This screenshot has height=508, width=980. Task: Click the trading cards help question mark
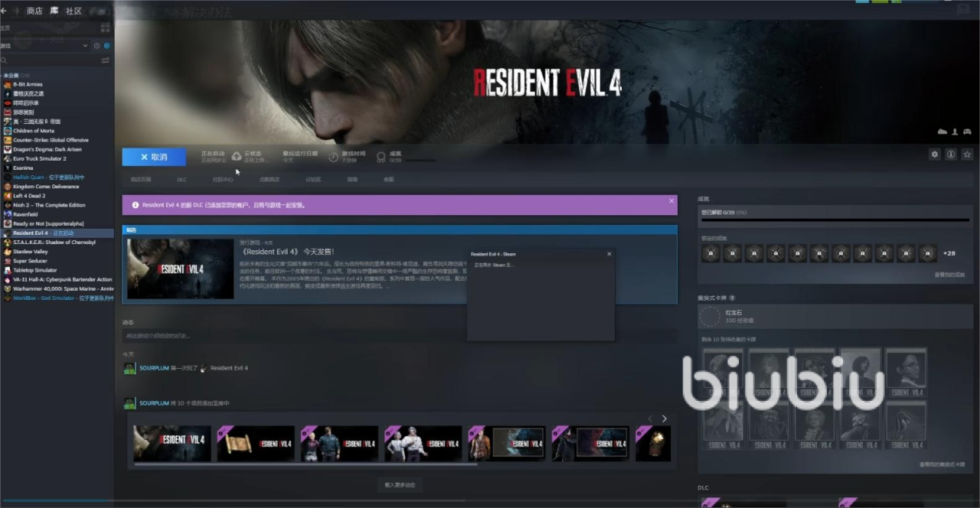coord(732,298)
